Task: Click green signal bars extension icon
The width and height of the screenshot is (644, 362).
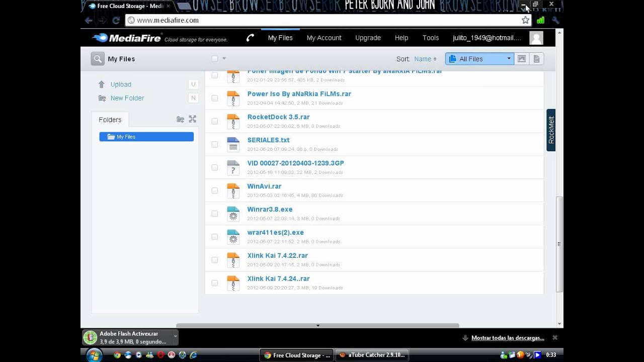Action: (540, 20)
